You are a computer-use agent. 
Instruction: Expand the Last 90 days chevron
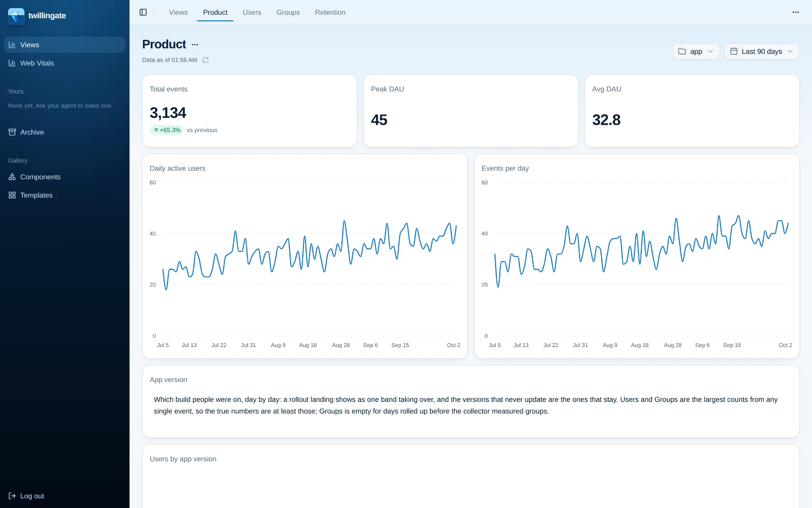pos(790,51)
